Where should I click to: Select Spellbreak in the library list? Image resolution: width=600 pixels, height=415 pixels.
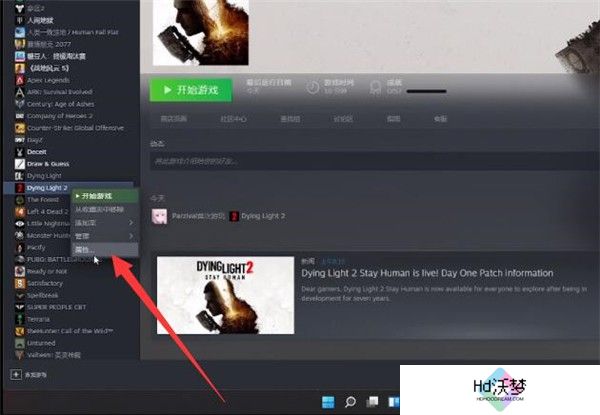click(42, 295)
